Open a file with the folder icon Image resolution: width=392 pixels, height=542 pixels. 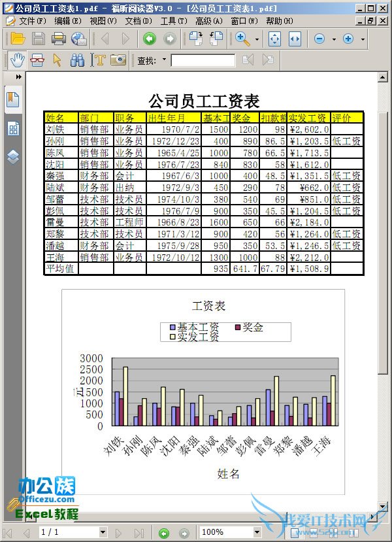click(18, 39)
